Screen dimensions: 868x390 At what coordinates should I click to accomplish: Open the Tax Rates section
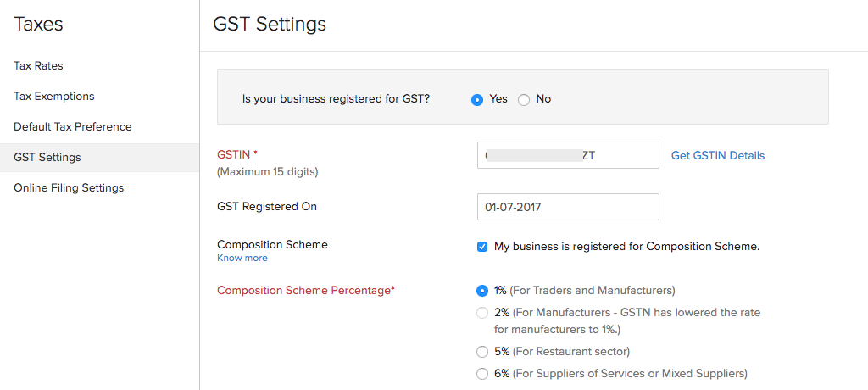(38, 66)
